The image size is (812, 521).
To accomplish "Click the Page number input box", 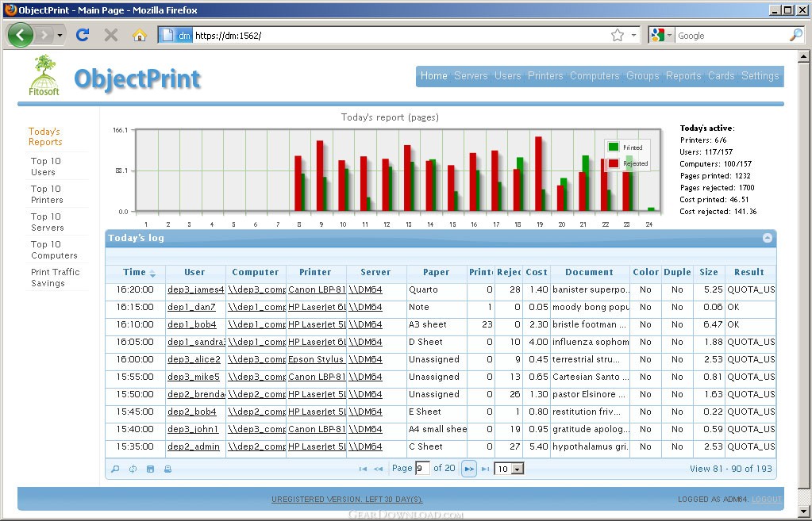I will point(422,469).
